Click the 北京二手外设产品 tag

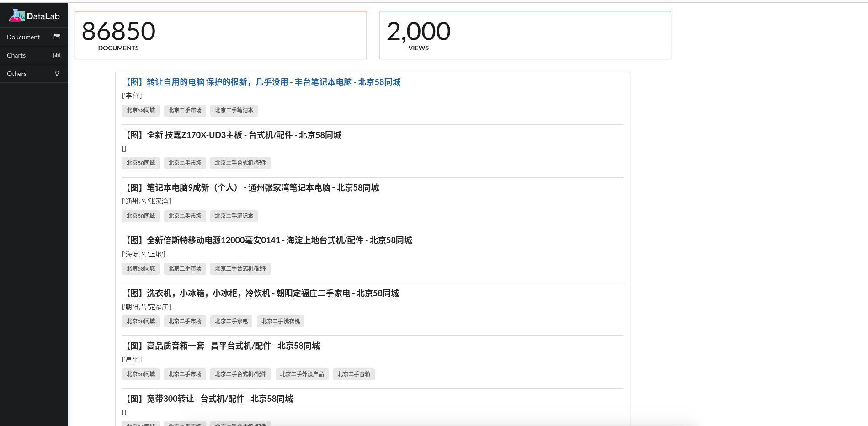coord(302,374)
